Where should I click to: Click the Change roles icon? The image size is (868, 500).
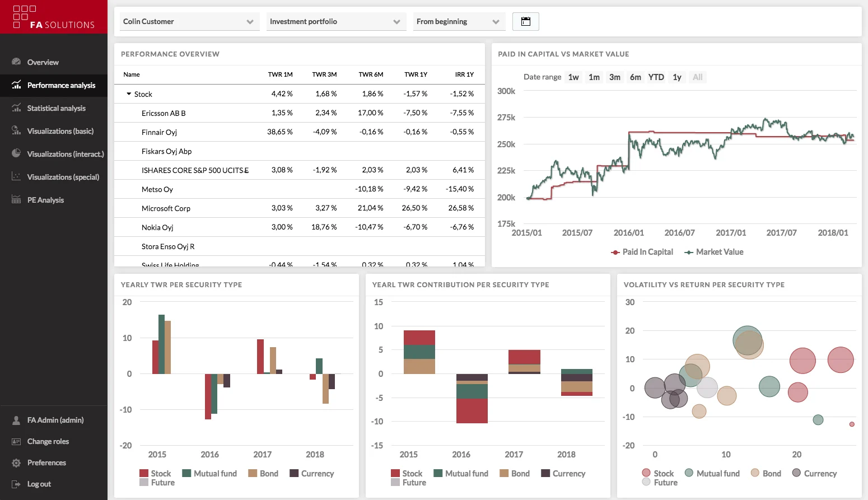point(16,441)
